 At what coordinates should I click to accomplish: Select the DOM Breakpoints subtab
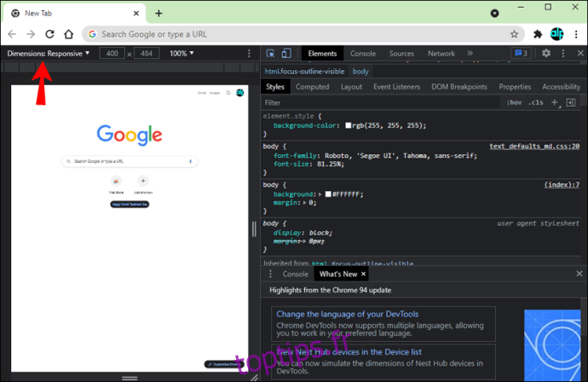(x=459, y=87)
